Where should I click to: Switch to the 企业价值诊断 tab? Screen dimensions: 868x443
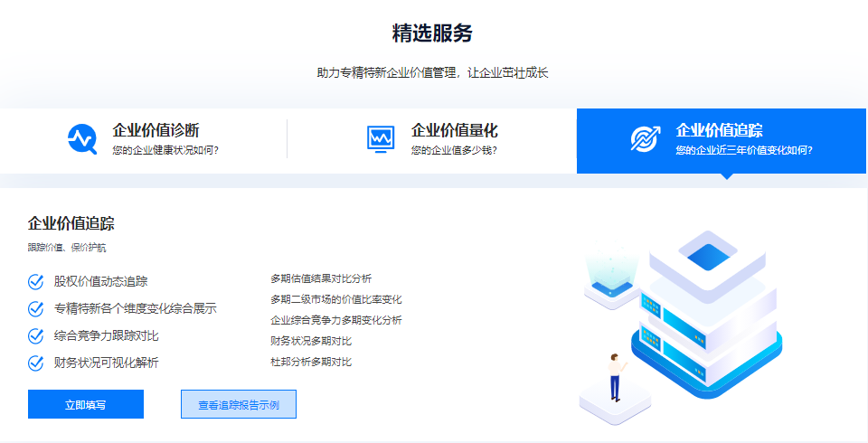coord(156,130)
